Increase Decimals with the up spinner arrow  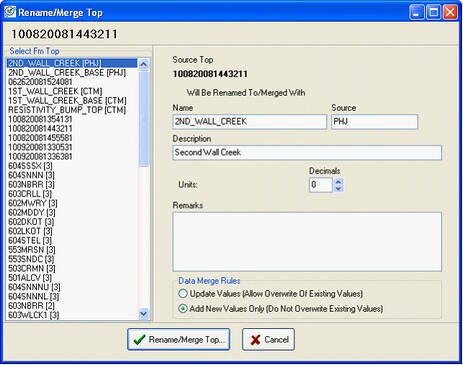click(338, 181)
